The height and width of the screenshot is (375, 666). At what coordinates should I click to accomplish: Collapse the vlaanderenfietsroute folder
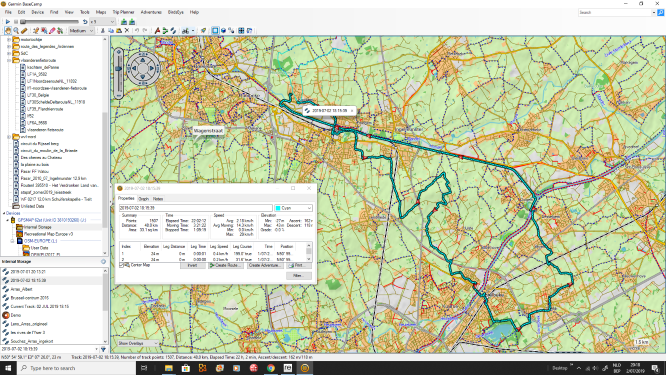click(x=9, y=60)
